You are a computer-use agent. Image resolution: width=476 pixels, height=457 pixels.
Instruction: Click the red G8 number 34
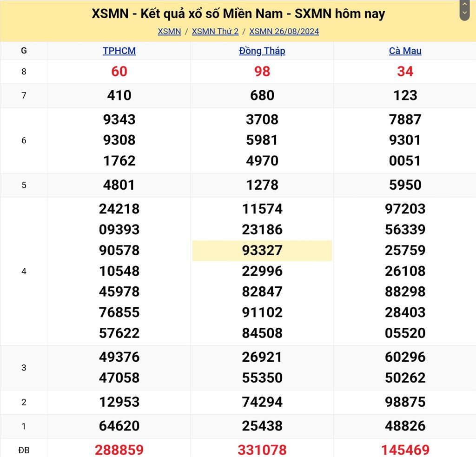point(405,72)
